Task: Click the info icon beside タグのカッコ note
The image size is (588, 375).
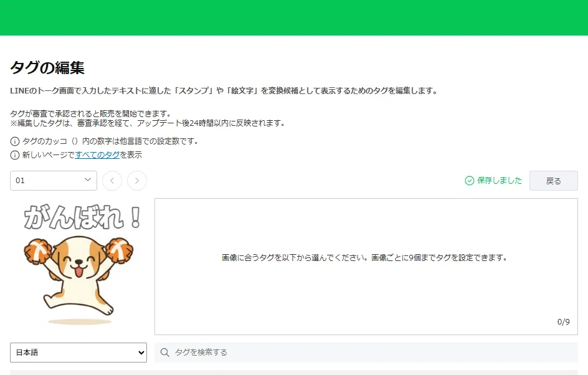Action: pyautogui.click(x=14, y=141)
